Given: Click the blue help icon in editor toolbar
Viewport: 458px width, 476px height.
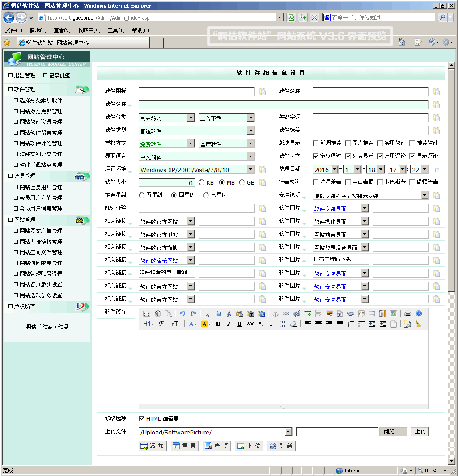Looking at the screenshot, I should [x=419, y=314].
